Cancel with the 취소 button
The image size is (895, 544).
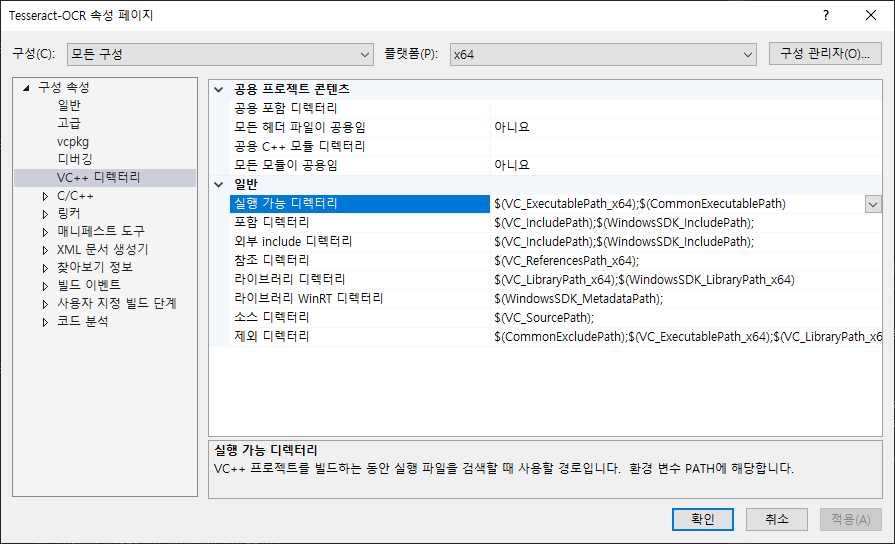777,519
